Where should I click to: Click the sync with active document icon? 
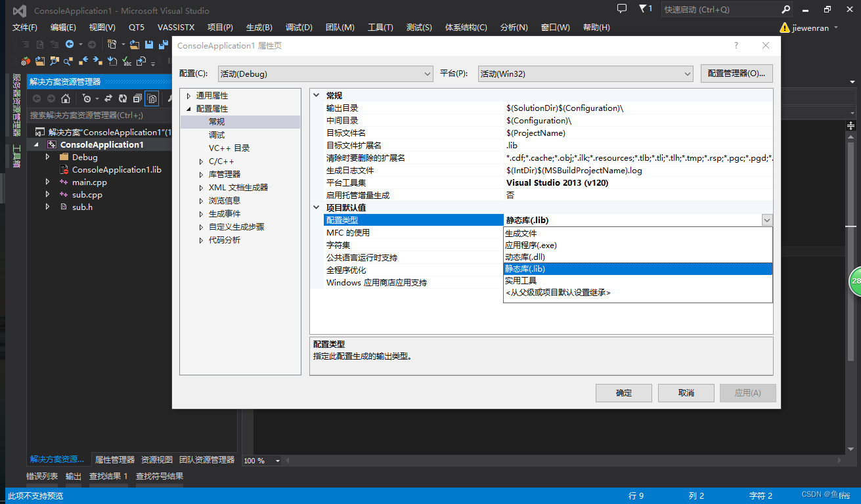click(x=108, y=98)
